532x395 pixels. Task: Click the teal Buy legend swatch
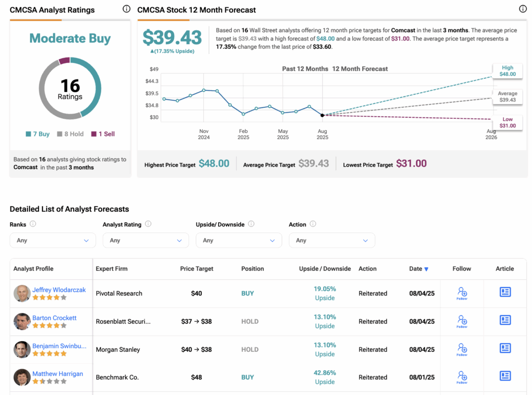(29, 134)
